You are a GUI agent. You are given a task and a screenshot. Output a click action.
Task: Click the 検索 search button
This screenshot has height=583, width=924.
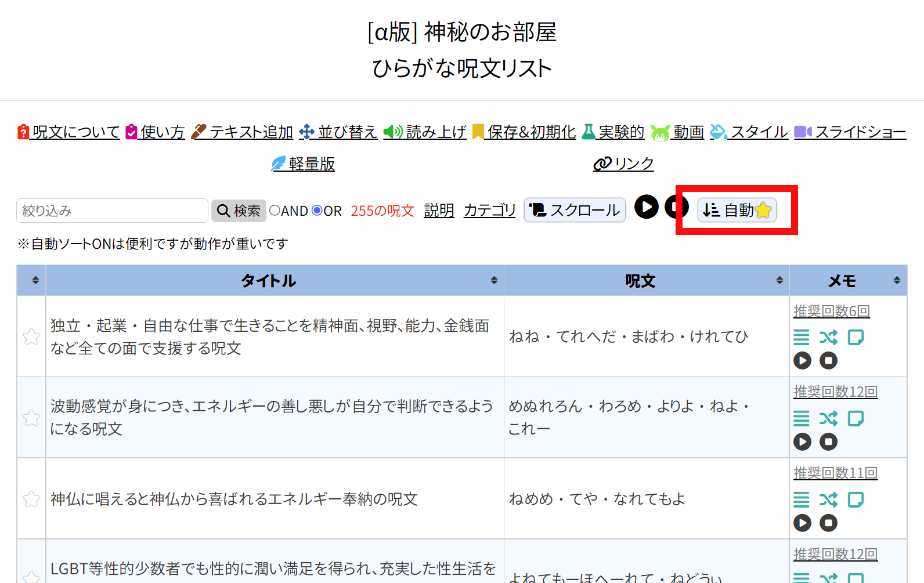[x=239, y=211]
